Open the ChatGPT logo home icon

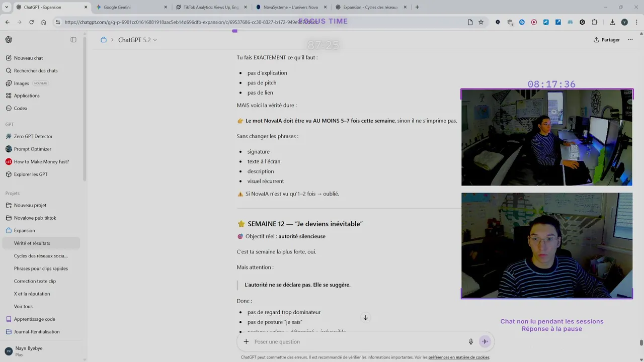9,40
